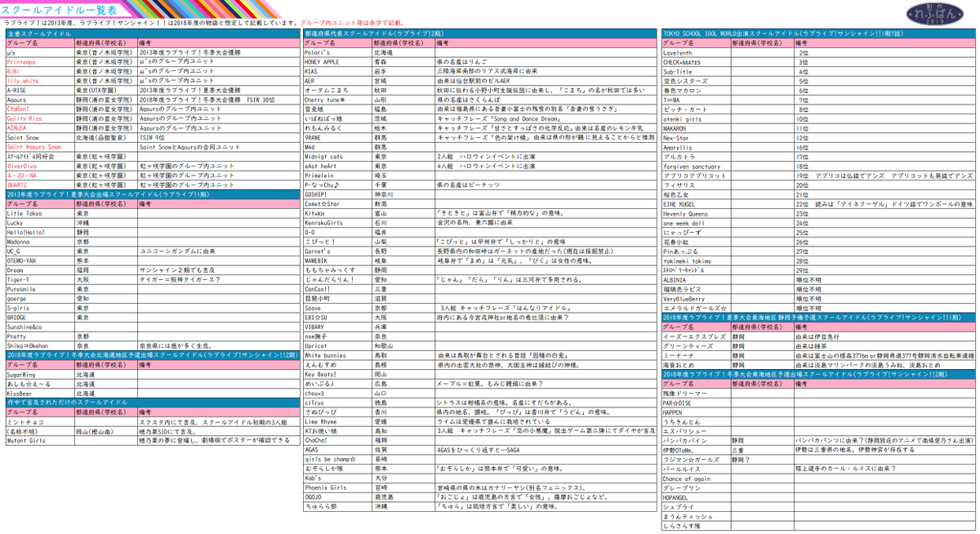
Task: Select the eAst heArt group cell
Action: click(337, 165)
